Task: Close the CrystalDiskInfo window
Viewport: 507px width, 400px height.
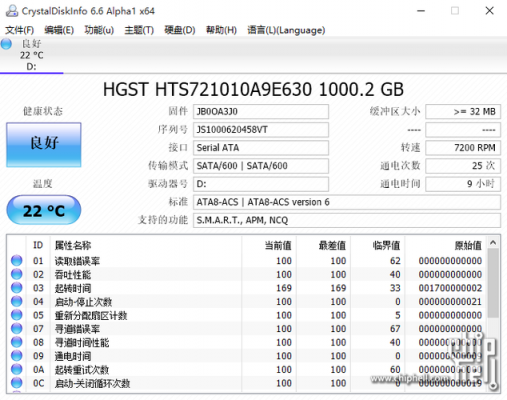Action: pos(489,11)
